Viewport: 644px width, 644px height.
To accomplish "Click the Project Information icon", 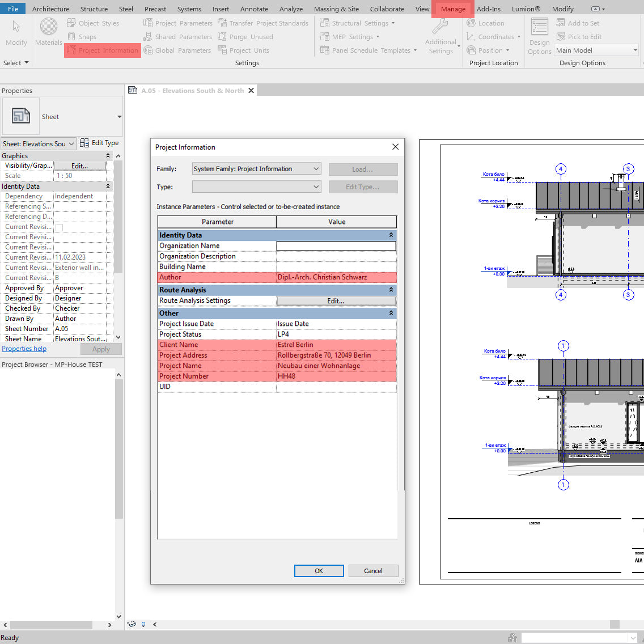I will pos(102,50).
